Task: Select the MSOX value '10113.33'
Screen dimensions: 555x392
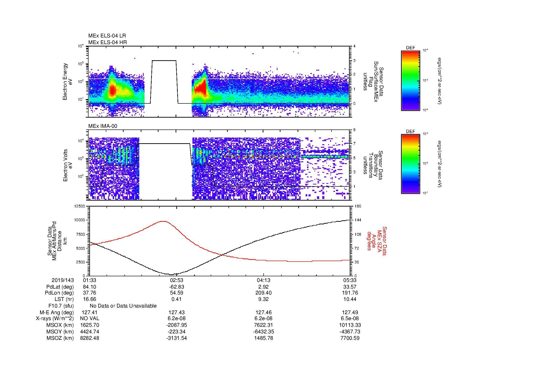Action: (x=350, y=325)
